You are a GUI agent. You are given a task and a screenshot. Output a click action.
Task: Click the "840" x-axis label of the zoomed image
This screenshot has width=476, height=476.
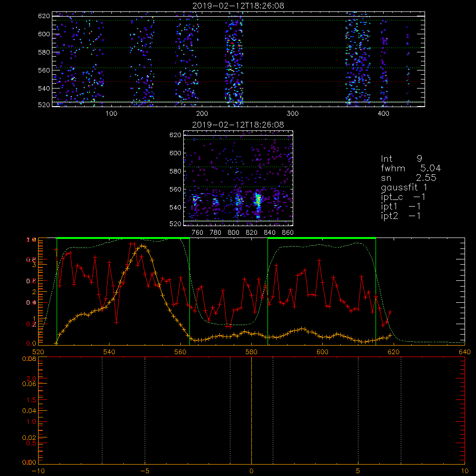pos(269,233)
